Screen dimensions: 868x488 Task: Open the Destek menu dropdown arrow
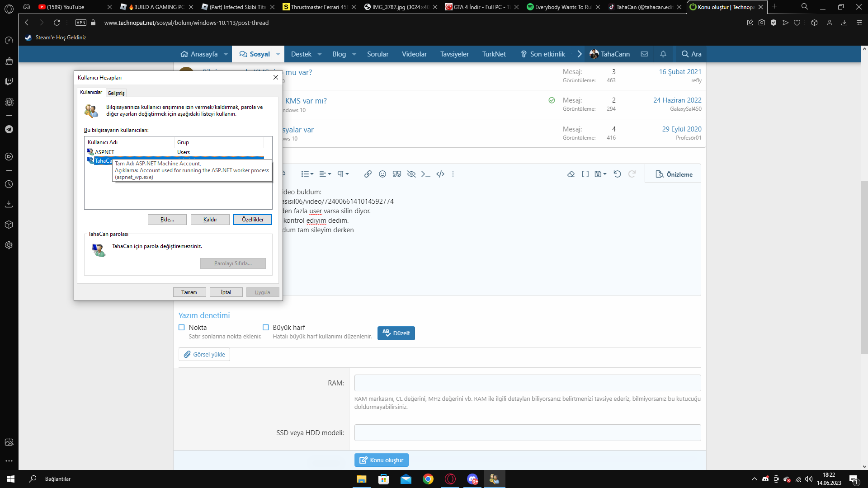[x=320, y=54]
